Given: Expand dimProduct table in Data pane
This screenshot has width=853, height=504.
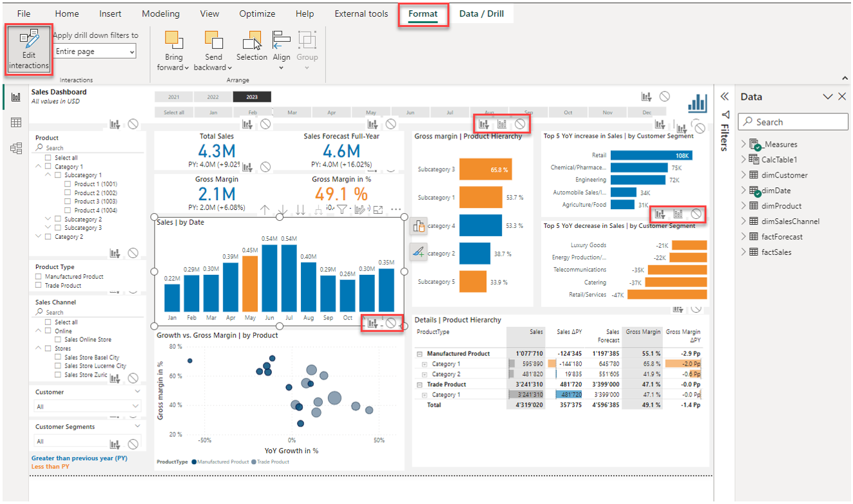Looking at the screenshot, I should (x=743, y=206).
